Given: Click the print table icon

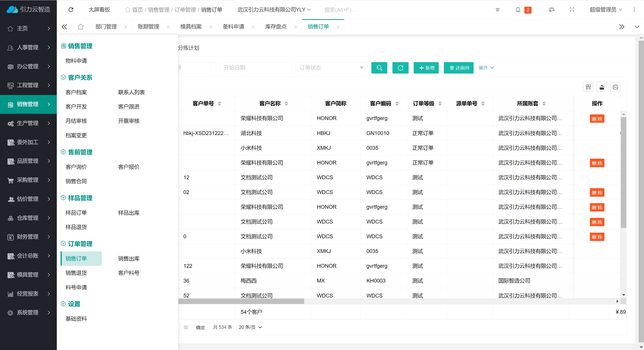Looking at the screenshot, I should click(x=615, y=87).
